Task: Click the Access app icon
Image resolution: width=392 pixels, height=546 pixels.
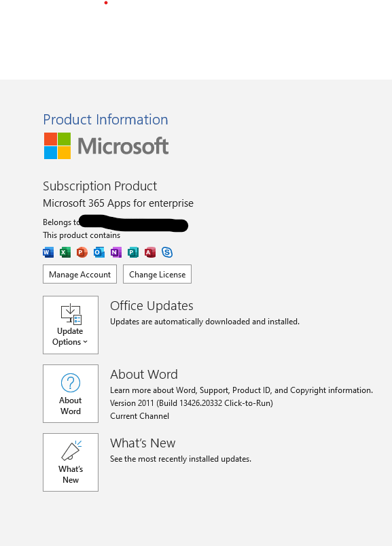Action: pyautogui.click(x=150, y=252)
